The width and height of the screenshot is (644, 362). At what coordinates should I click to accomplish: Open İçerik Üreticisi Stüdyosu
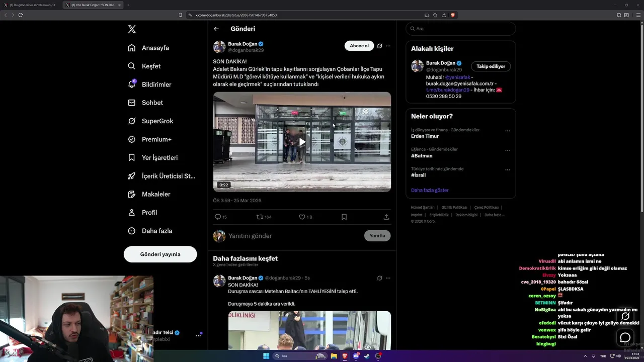coord(162,176)
